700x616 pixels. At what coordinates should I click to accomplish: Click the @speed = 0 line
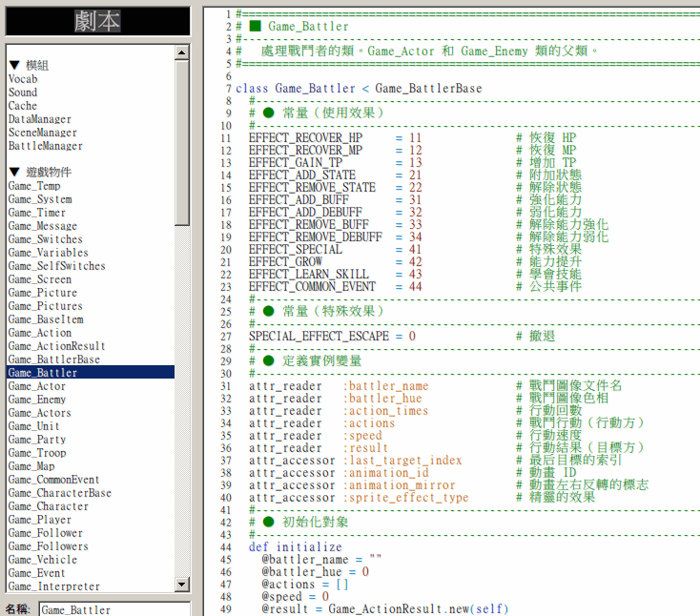coord(296,597)
